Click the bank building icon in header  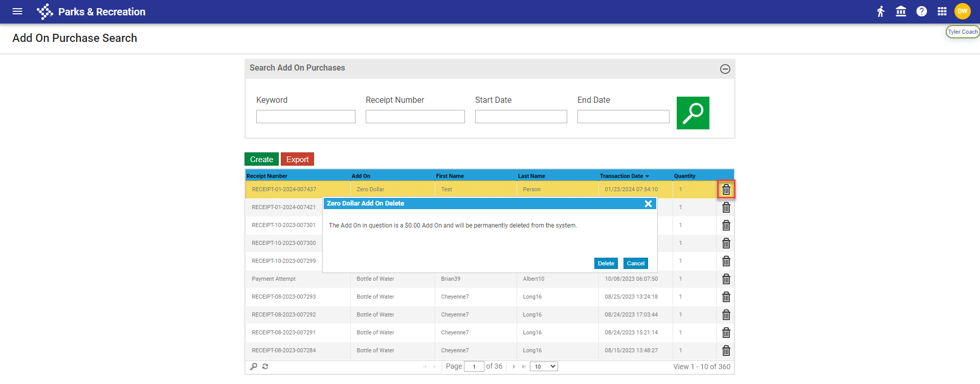click(x=901, y=11)
